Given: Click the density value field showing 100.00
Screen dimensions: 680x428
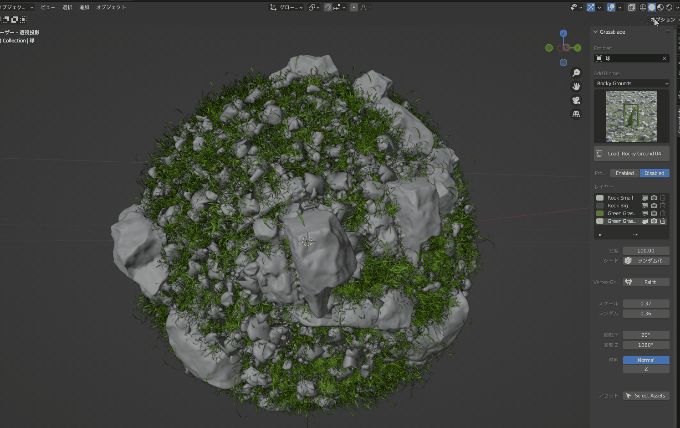Looking at the screenshot, I should click(646, 251).
